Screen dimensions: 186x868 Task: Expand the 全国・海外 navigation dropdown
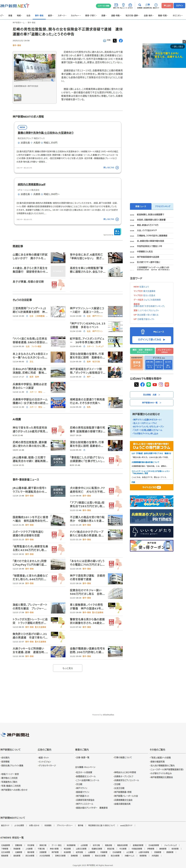click(x=149, y=15)
